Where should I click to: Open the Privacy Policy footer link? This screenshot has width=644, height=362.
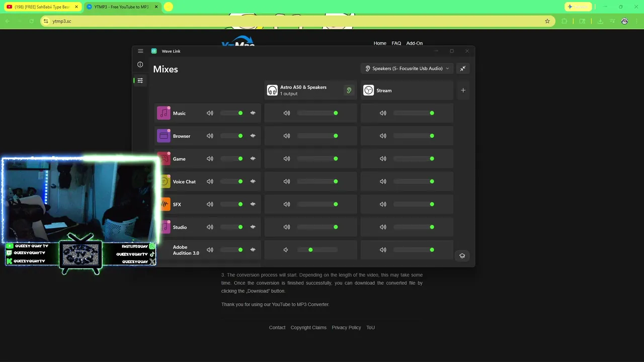tap(346, 327)
